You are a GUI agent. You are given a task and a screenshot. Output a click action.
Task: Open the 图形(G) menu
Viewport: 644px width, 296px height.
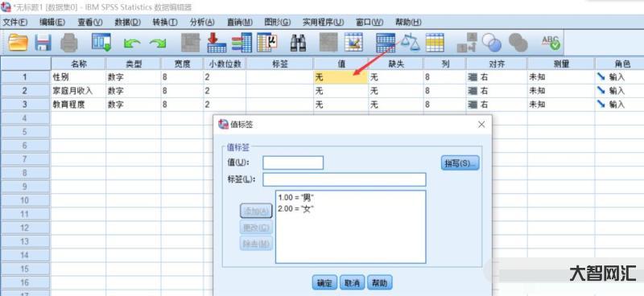click(x=277, y=23)
